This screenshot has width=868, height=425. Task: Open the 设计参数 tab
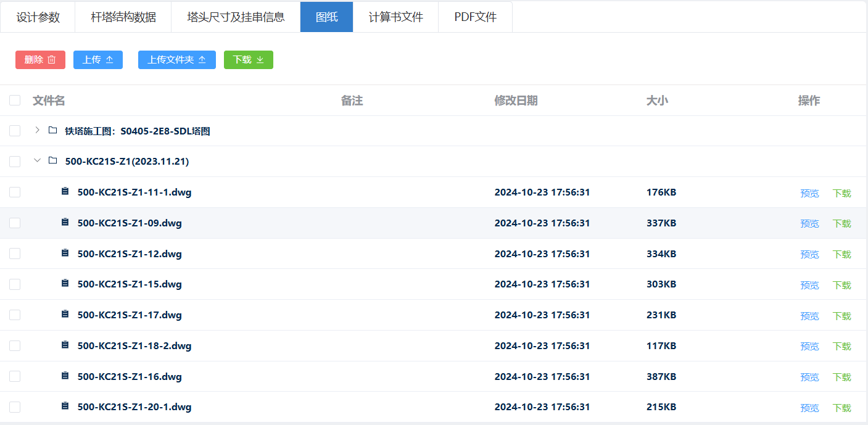coord(38,17)
